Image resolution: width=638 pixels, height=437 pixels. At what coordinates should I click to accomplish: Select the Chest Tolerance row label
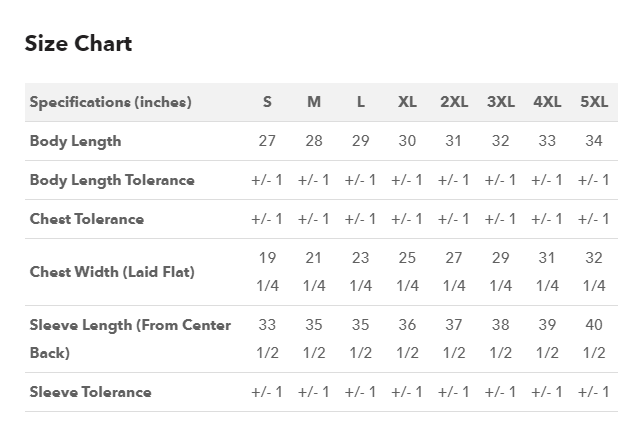tap(87, 219)
